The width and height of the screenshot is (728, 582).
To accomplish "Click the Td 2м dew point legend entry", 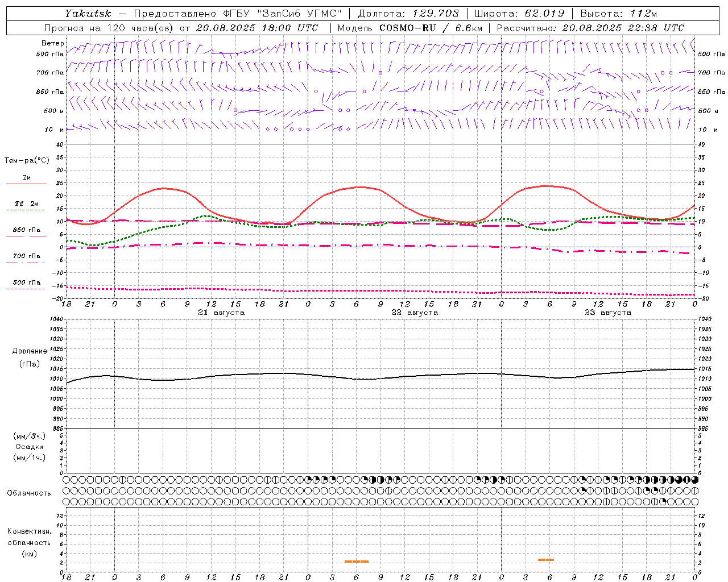I will [26, 206].
